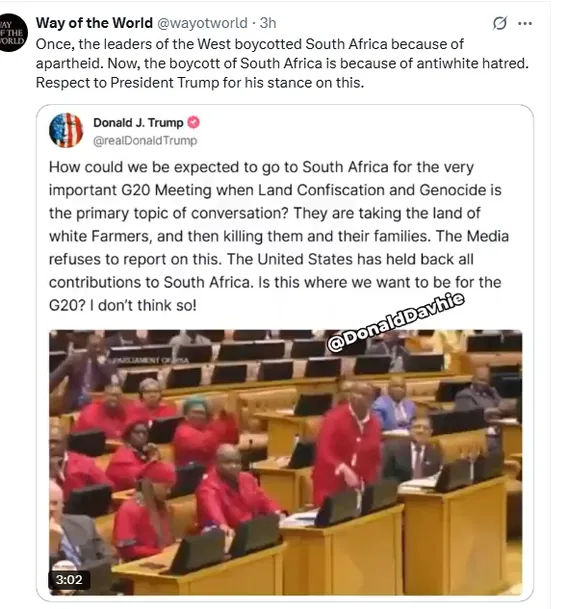Click the Way of the World avatar
The image size is (568, 609).
point(11,33)
